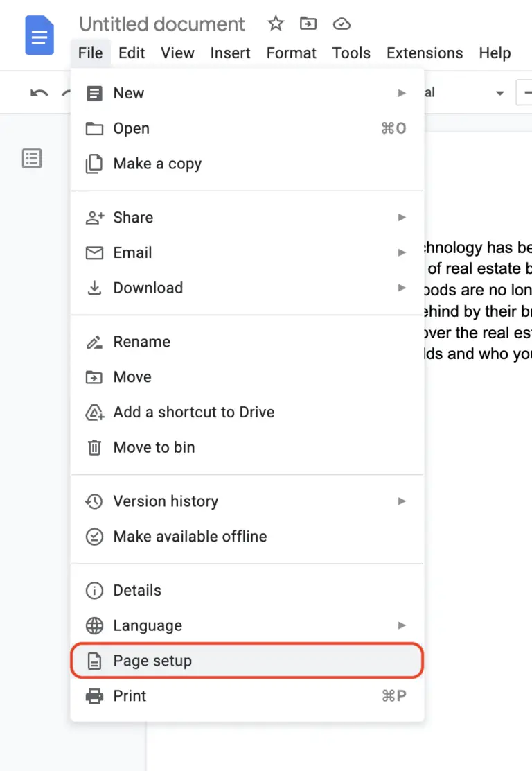View document Details via info icon
The width and height of the screenshot is (532, 771).
[94, 590]
